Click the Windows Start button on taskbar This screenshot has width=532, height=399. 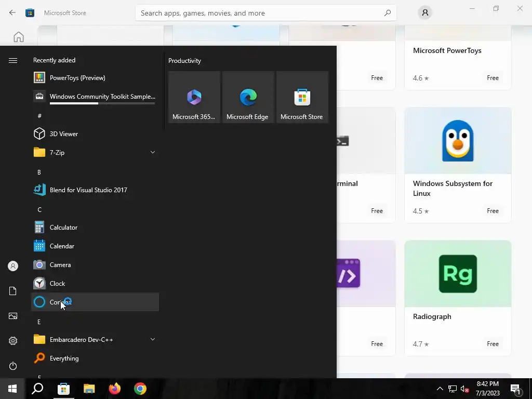pyautogui.click(x=12, y=389)
